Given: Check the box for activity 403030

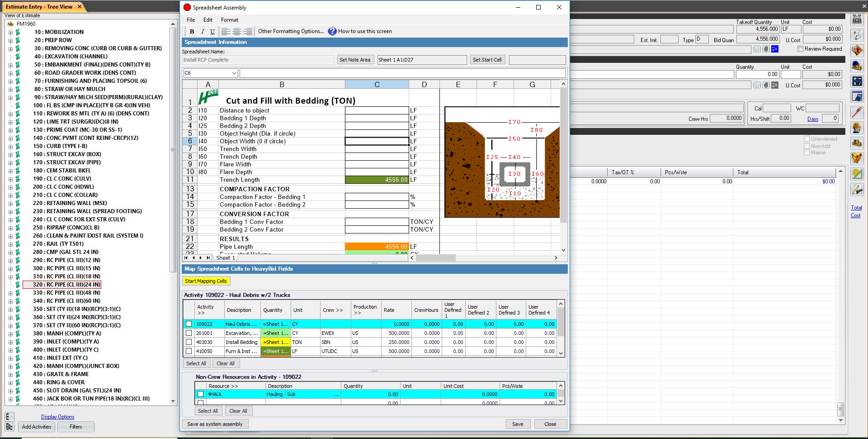Looking at the screenshot, I should 189,342.
